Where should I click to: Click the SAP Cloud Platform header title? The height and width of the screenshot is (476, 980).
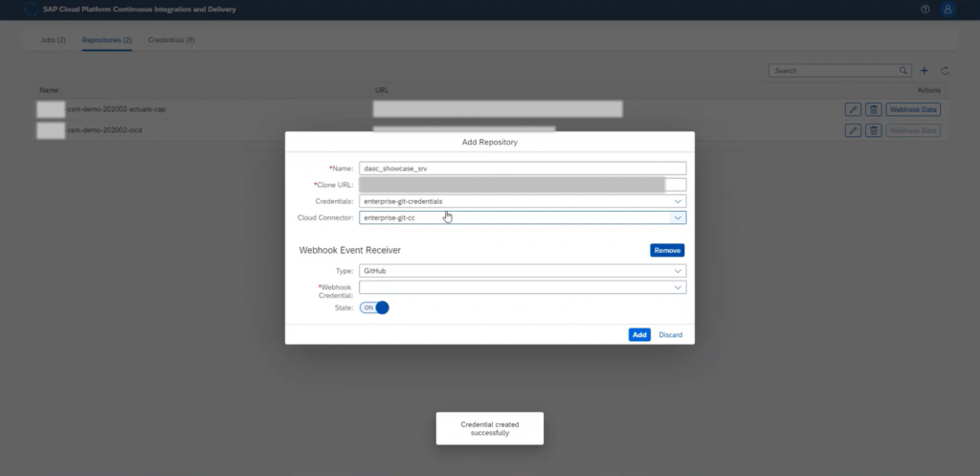[x=140, y=10]
